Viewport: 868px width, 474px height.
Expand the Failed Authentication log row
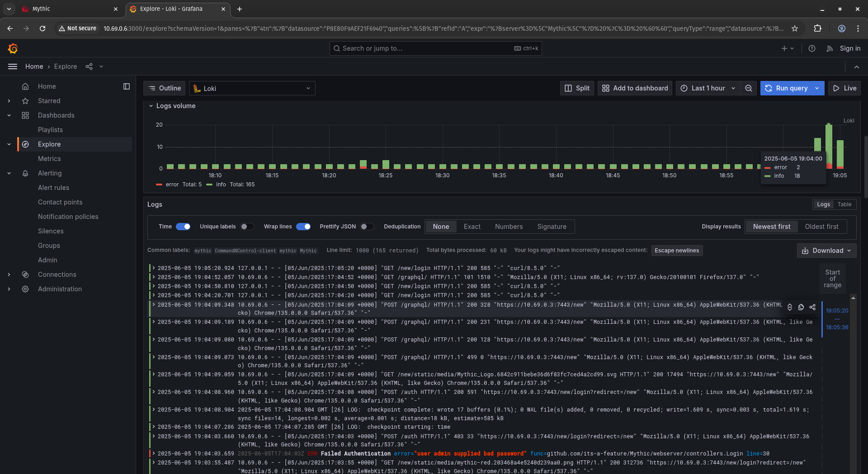154,453
